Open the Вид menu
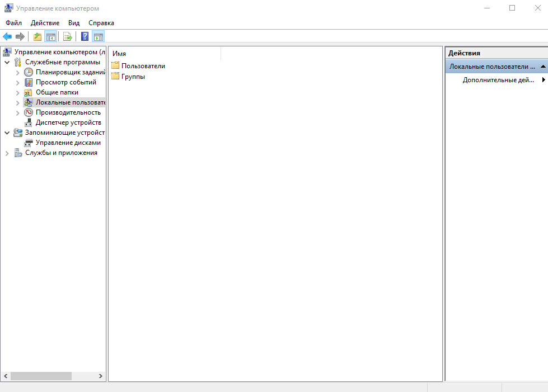The height and width of the screenshot is (392, 548). tap(74, 23)
